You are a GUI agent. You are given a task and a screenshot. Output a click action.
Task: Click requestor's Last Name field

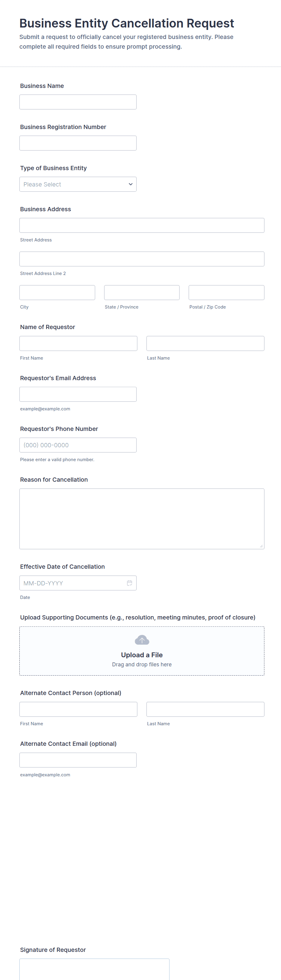tap(205, 343)
